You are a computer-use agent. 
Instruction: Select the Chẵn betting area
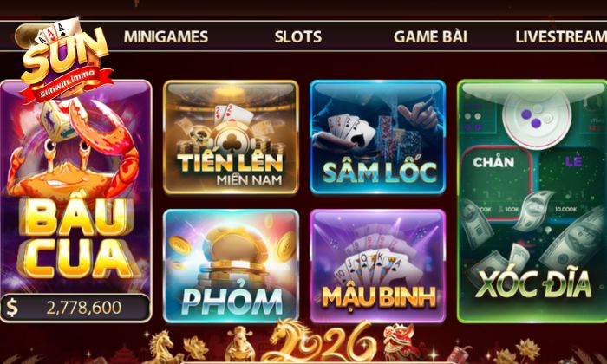pos(496,182)
